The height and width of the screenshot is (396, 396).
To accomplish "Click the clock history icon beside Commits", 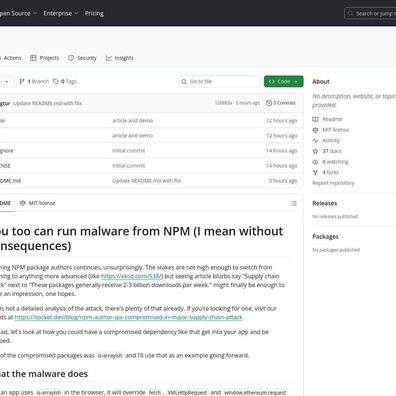I will click(x=269, y=103).
